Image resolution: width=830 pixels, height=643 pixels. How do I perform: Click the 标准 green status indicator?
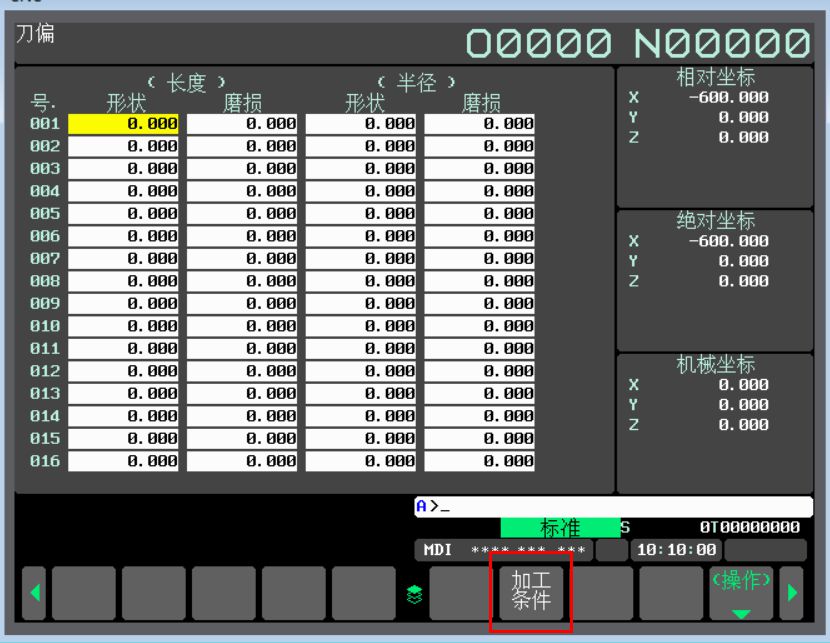(560, 528)
